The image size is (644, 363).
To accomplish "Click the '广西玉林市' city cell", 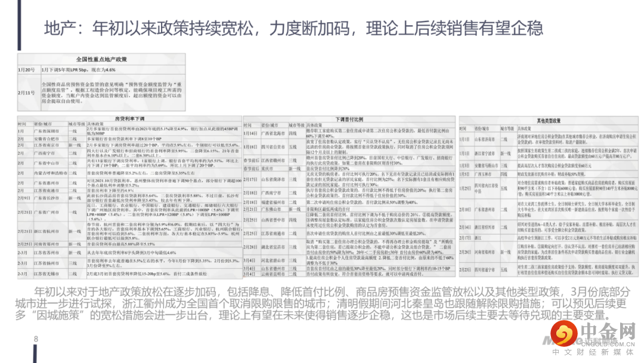I will click(x=484, y=174).
